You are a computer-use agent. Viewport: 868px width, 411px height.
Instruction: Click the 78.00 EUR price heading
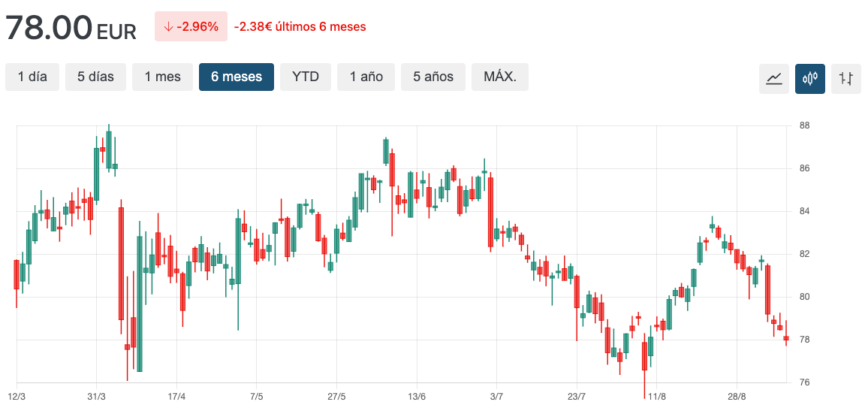tap(71, 28)
